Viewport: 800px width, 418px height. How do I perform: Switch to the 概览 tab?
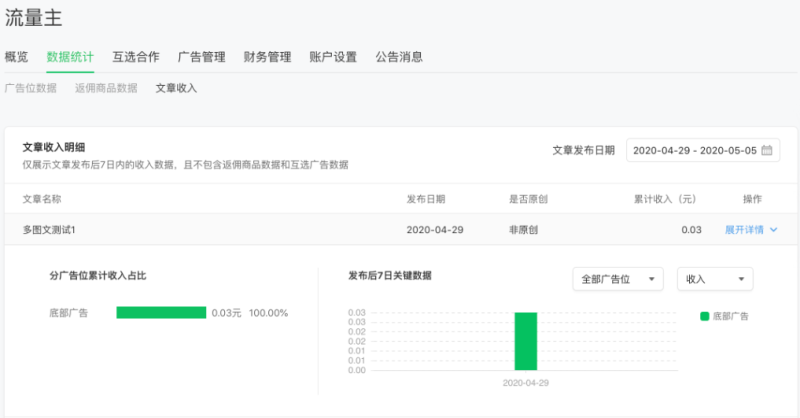tap(16, 57)
